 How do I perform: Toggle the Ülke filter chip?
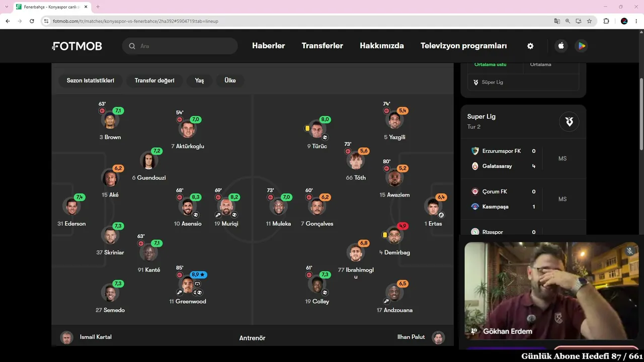tap(230, 80)
